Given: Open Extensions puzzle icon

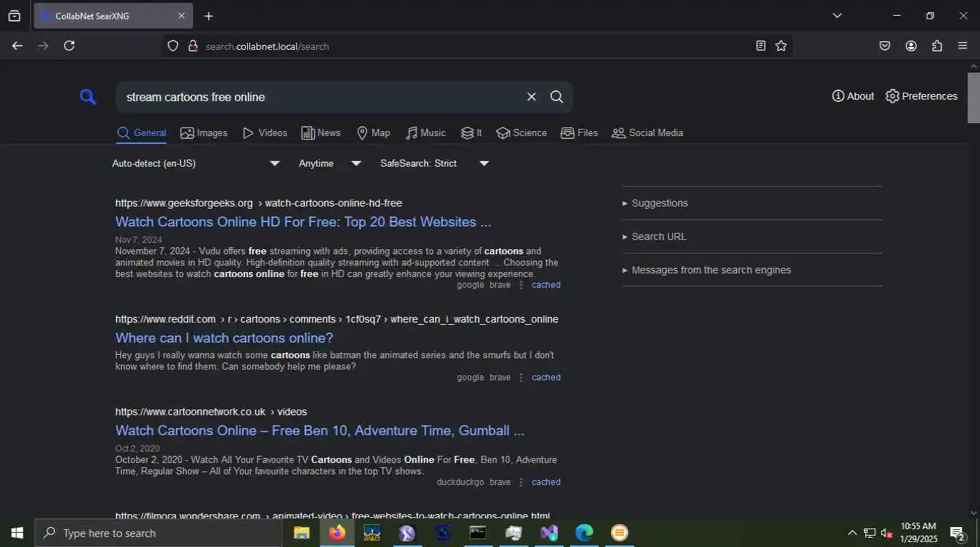Looking at the screenshot, I should [937, 46].
